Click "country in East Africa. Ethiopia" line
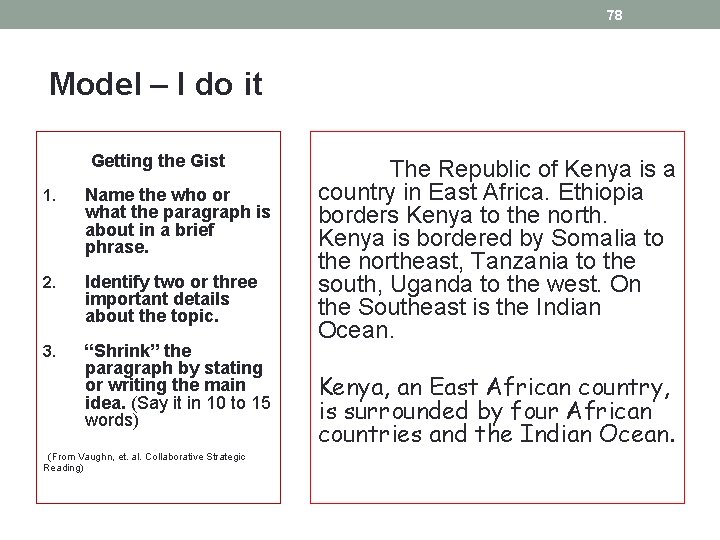Image resolution: width=720 pixels, height=540 pixels. point(480,192)
